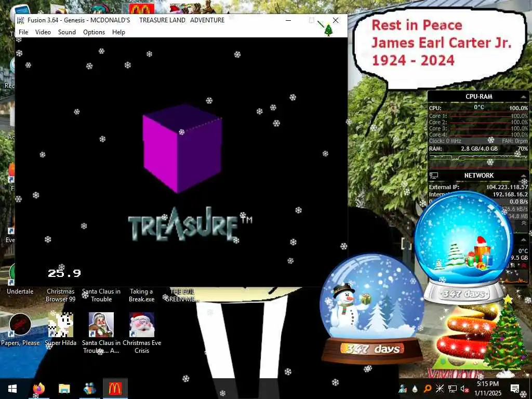Collapse the widget section below NETWORK
Screen dimensions: 532x399
(524, 240)
